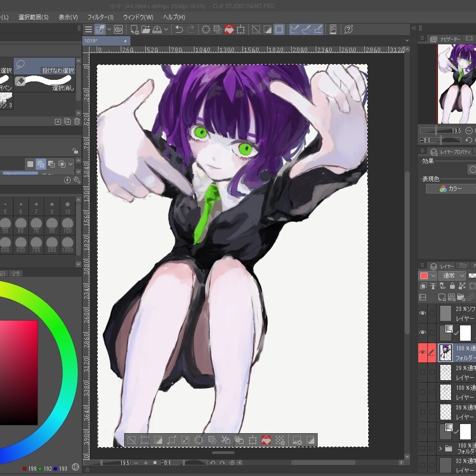The height and width of the screenshot is (476, 476).
Task: Click Clip to layer below icon
Action: click(x=424, y=286)
